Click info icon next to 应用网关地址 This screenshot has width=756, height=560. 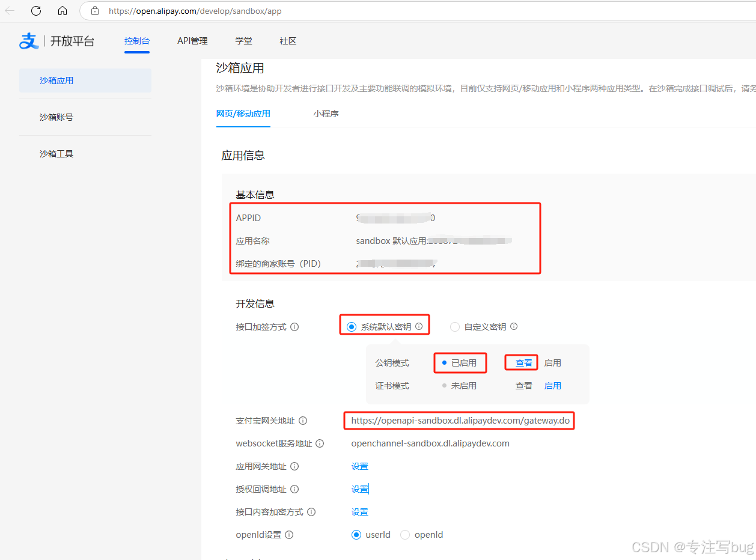pos(294,466)
